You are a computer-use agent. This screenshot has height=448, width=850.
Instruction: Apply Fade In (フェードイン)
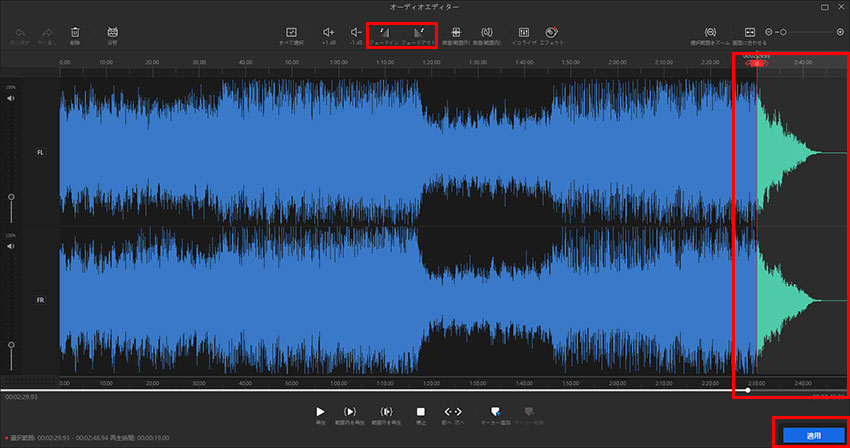pyautogui.click(x=384, y=36)
